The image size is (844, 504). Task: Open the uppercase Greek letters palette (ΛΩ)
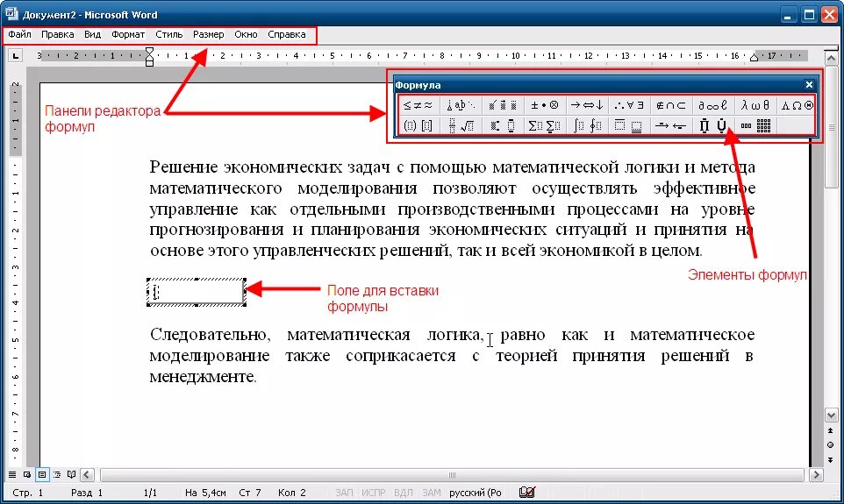pos(797,105)
